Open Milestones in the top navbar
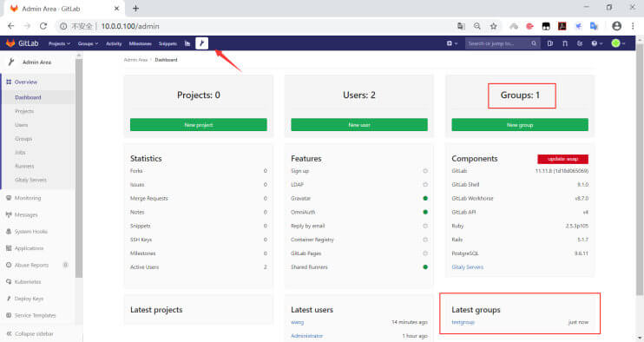This screenshot has height=342, width=644. pyautogui.click(x=140, y=43)
